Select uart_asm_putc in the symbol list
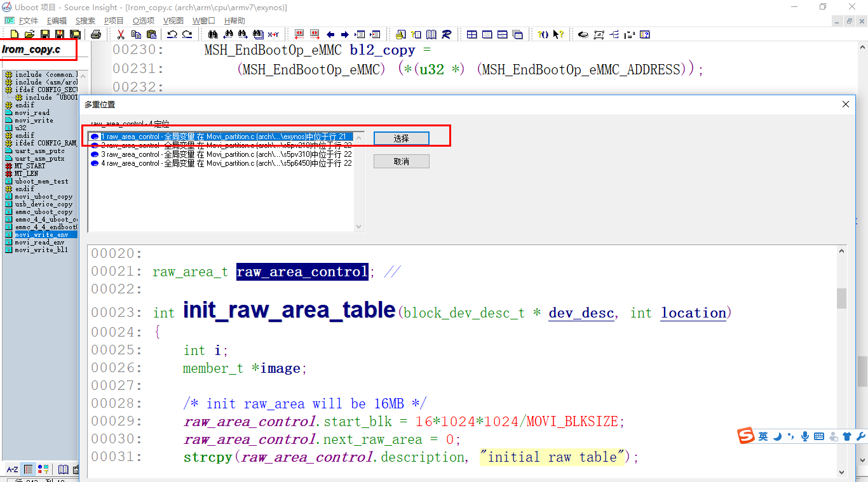 click(x=39, y=151)
